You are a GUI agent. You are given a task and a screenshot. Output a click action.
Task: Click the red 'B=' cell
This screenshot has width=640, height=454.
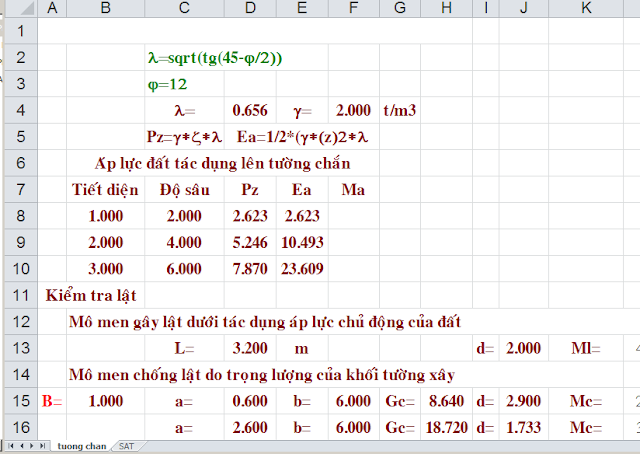tap(51, 401)
